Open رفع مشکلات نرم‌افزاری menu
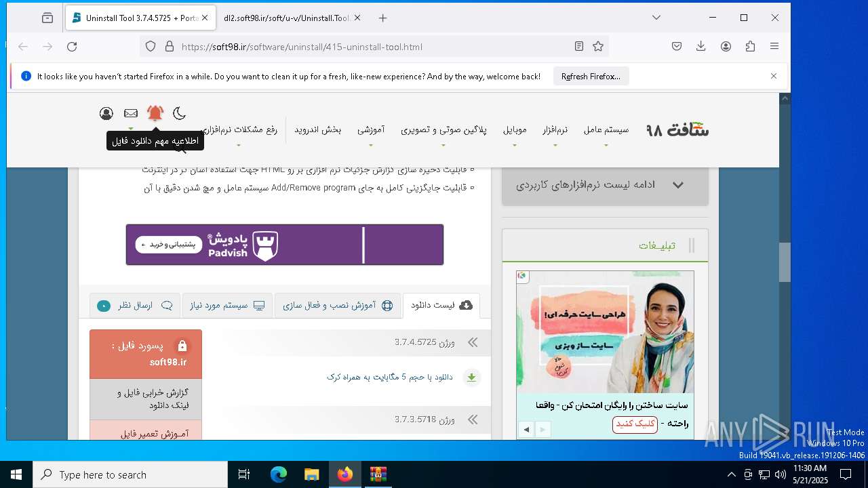The width and height of the screenshot is (868, 488). pyautogui.click(x=239, y=129)
